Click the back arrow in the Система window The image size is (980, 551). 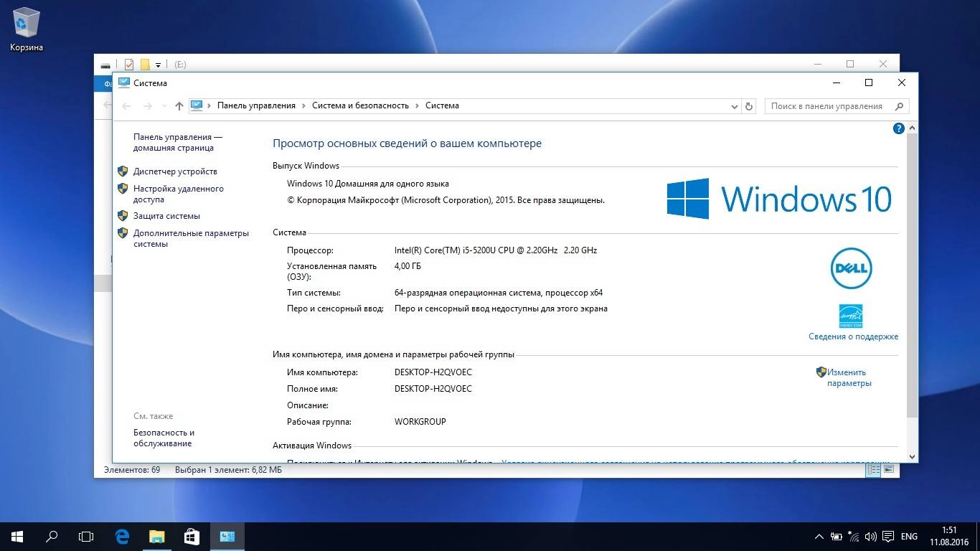pyautogui.click(x=126, y=106)
